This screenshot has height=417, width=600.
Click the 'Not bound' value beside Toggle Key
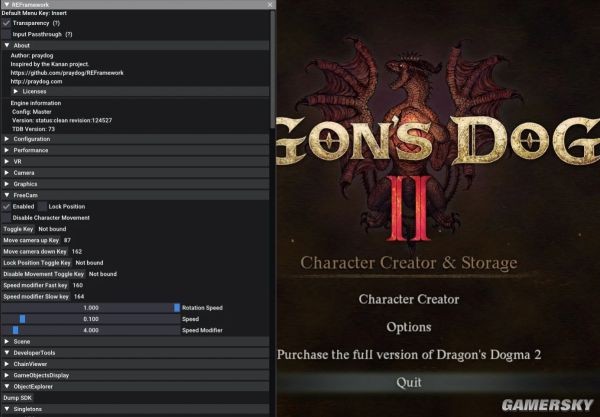click(x=52, y=229)
